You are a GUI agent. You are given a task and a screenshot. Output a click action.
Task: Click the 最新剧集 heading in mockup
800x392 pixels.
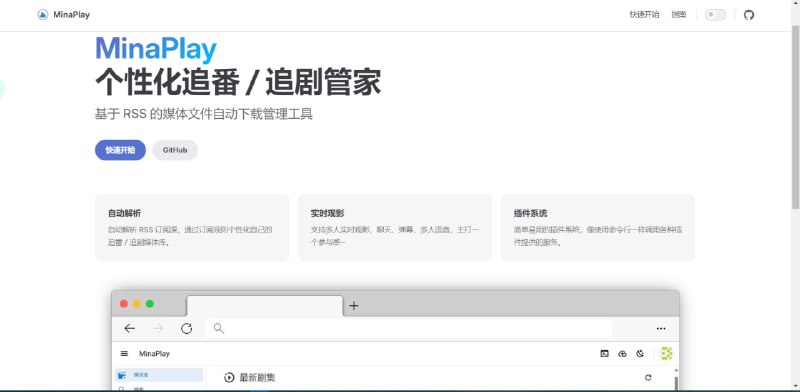click(x=257, y=378)
